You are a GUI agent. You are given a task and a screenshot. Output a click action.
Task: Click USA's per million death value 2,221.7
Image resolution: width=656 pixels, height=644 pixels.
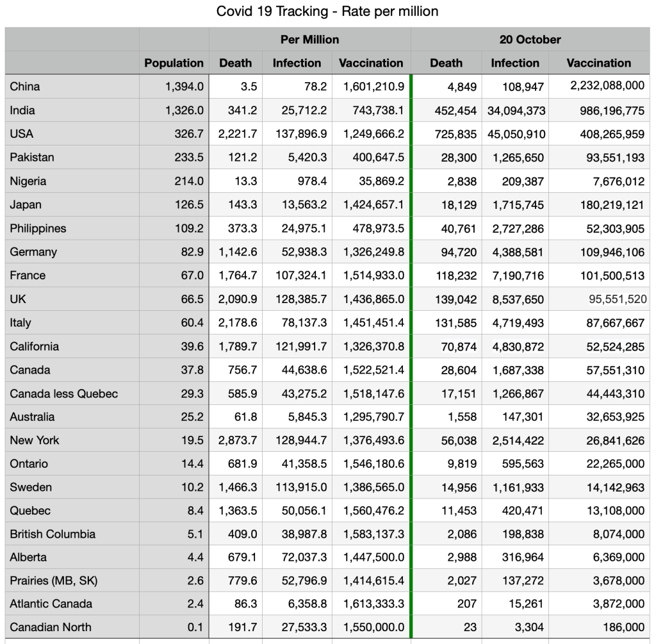click(238, 134)
